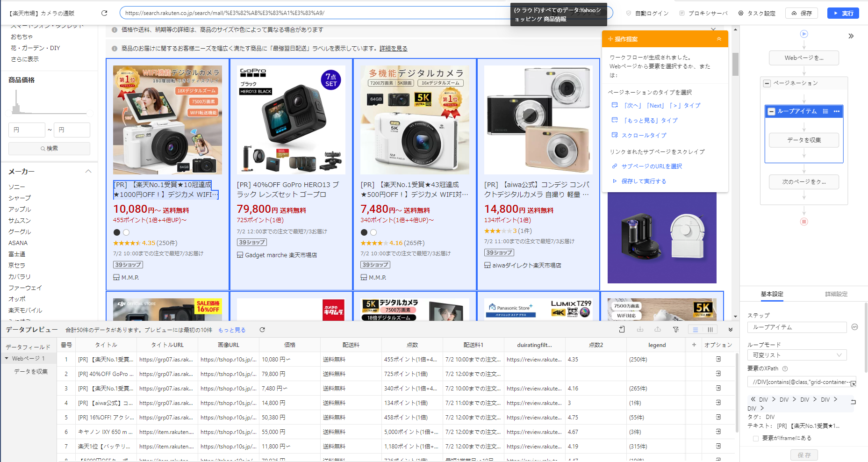Select データを収集 in the data field tree
Image resolution: width=868 pixels, height=462 pixels.
pos(31,371)
